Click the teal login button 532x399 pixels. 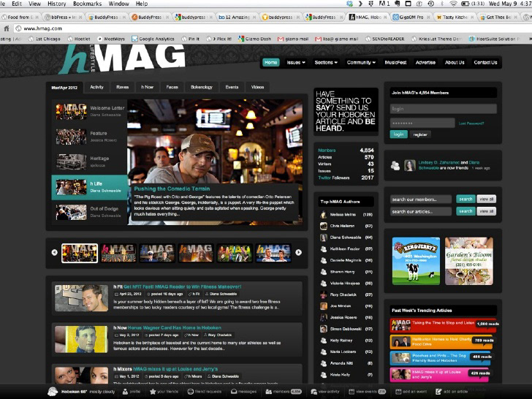[x=398, y=134]
